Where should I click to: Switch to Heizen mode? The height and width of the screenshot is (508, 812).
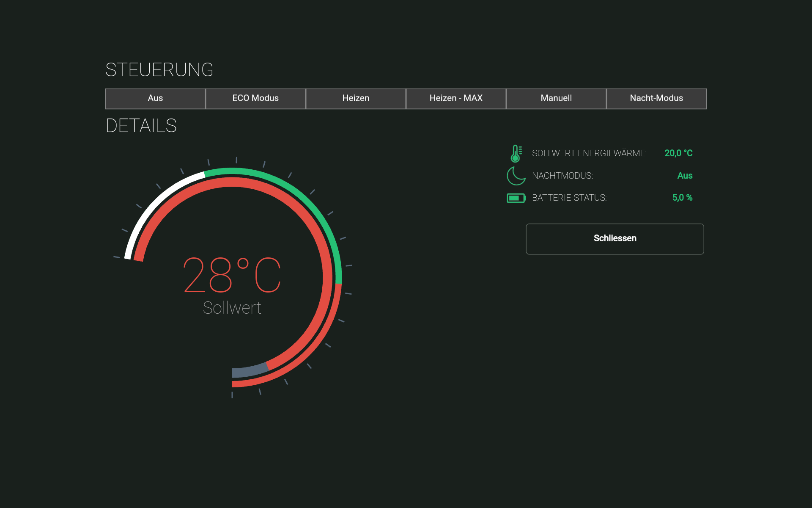[356, 98]
